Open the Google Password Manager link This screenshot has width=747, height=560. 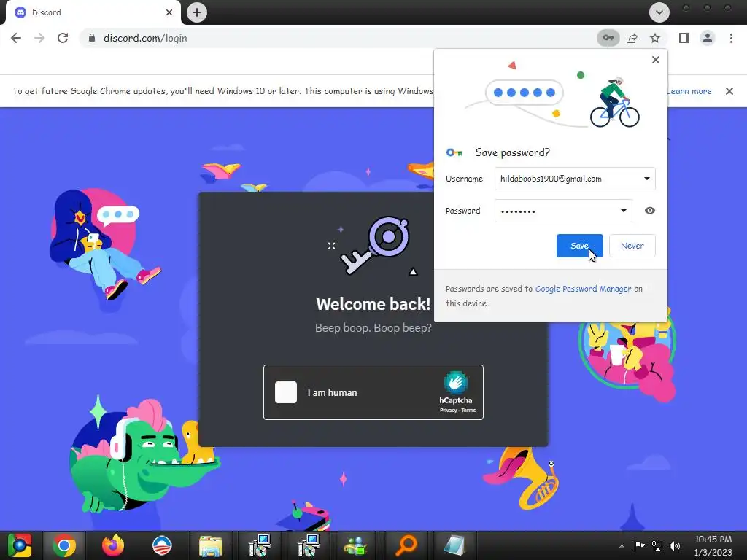click(583, 289)
